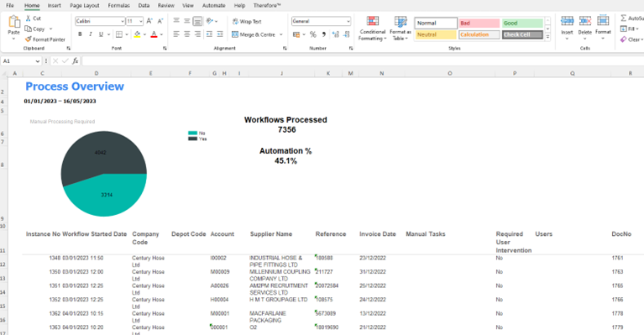644x335 pixels.
Task: Open the font size 11 dropdown
Action: (141, 21)
